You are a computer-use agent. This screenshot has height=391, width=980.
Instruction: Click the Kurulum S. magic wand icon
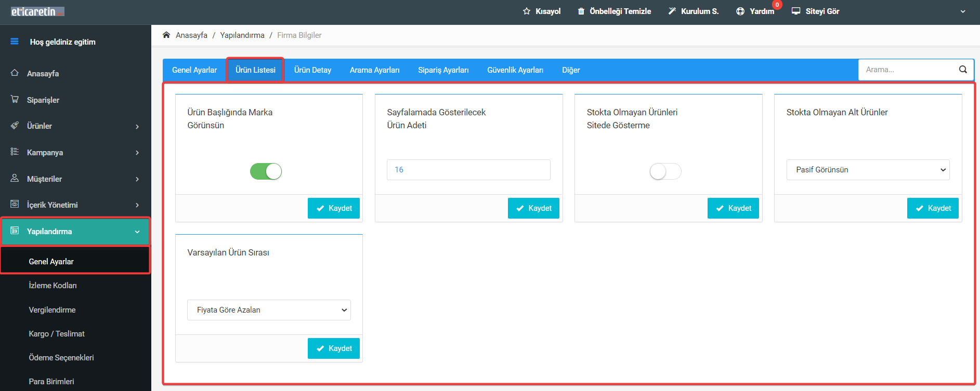pos(672,11)
